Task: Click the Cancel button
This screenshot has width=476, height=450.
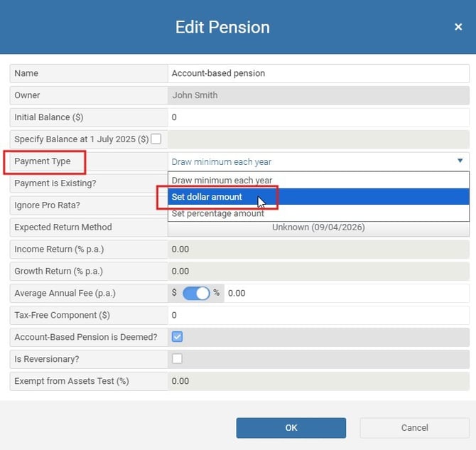Action: [x=414, y=428]
